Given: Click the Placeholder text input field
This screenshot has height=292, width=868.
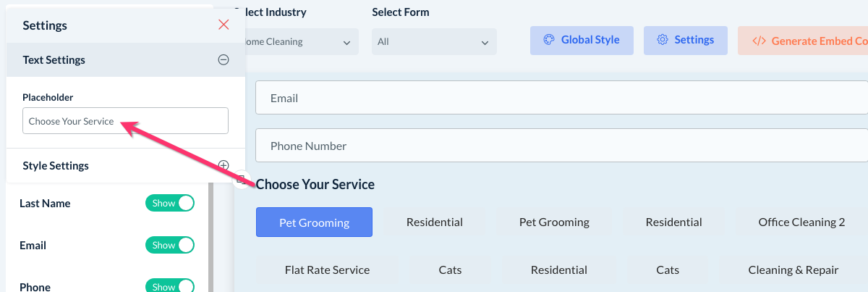Looking at the screenshot, I should pos(125,121).
